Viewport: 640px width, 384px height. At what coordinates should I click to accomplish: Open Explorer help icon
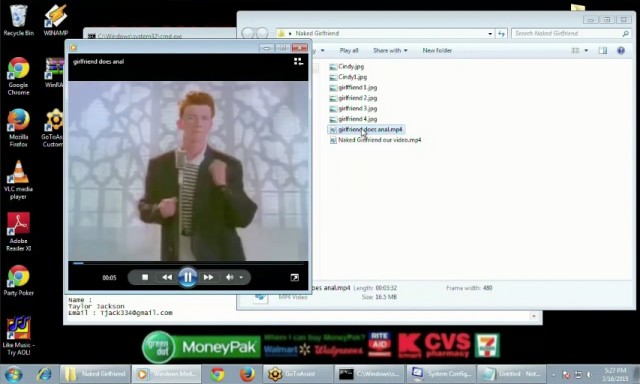(x=621, y=51)
